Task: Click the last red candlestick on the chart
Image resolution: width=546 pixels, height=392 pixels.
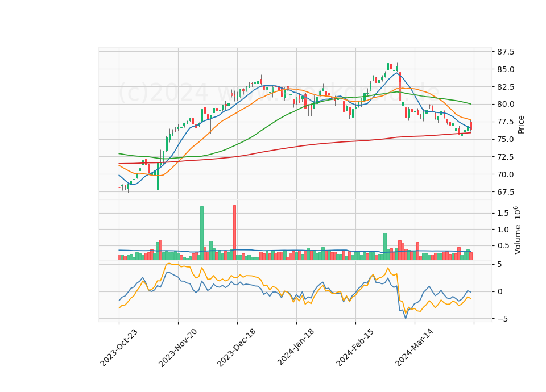Action: pyautogui.click(x=471, y=126)
